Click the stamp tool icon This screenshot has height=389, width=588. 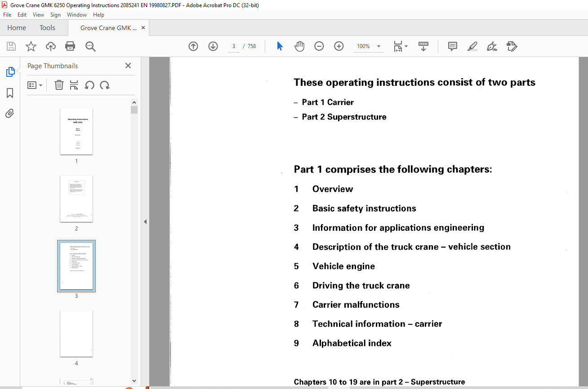(x=512, y=46)
